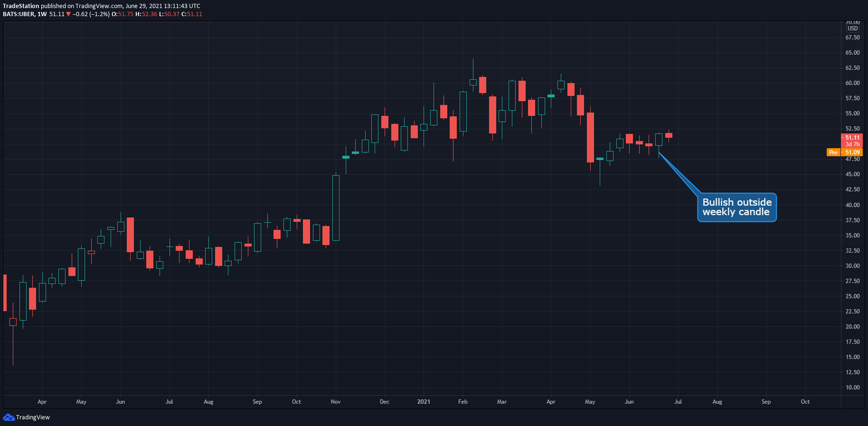Click the Dec label on time axis

pyautogui.click(x=385, y=402)
